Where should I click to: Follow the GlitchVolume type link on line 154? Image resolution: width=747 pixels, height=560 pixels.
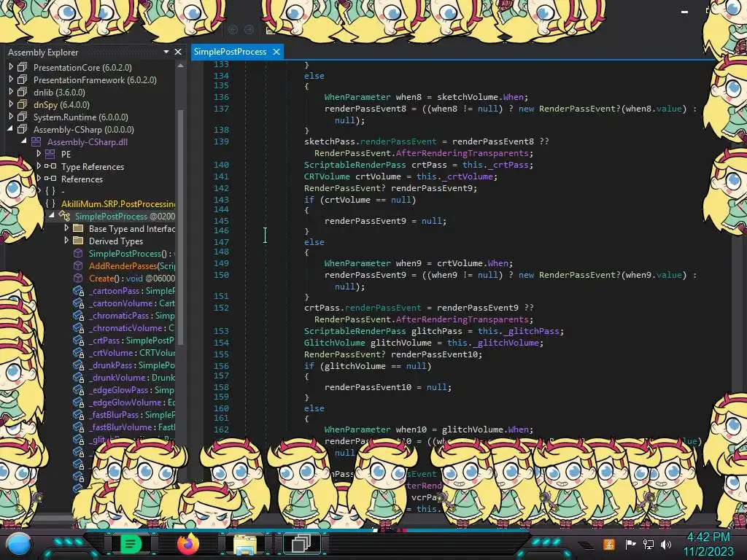[x=334, y=343]
